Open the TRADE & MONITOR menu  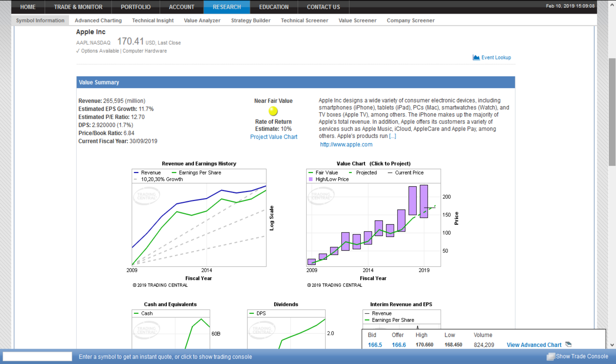[78, 7]
